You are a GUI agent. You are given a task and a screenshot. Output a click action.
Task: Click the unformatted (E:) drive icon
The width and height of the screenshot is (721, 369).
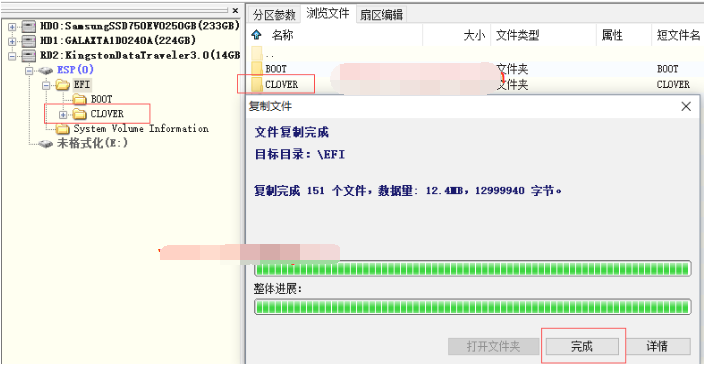(x=46, y=144)
